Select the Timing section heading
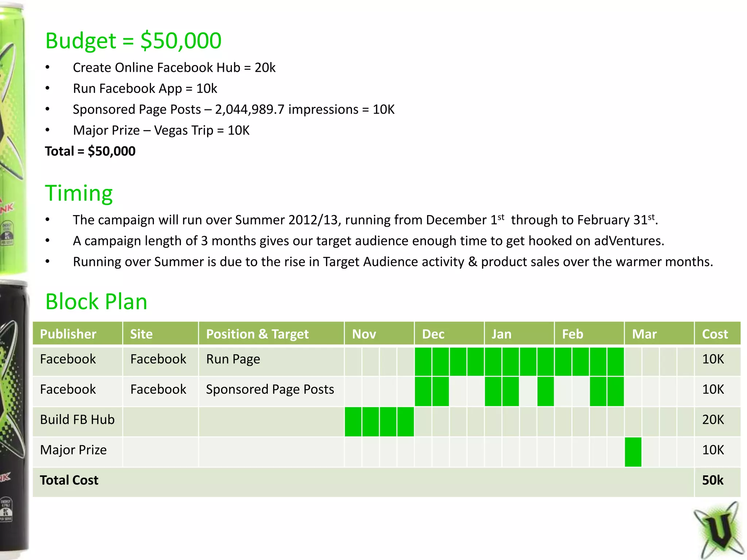 (x=79, y=193)
